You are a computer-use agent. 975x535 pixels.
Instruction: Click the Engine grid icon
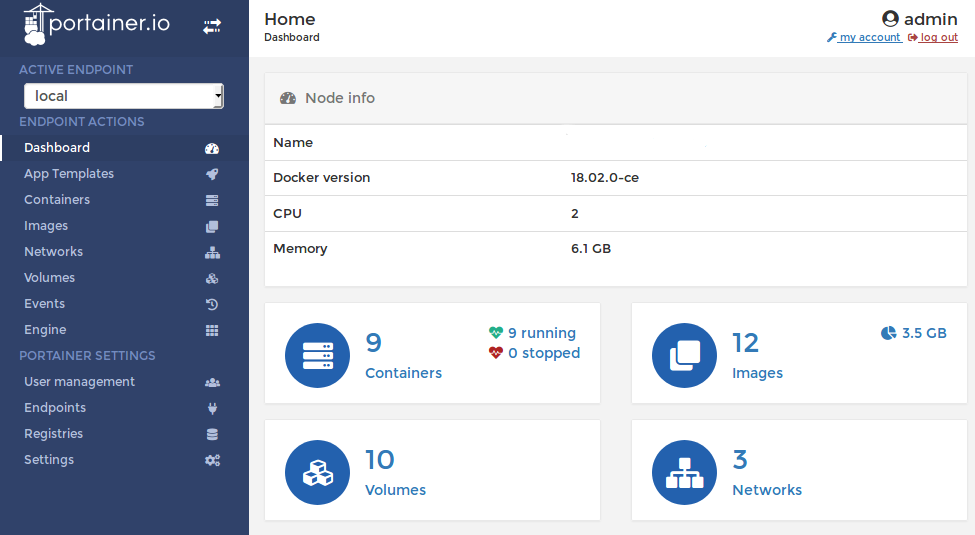coord(212,330)
